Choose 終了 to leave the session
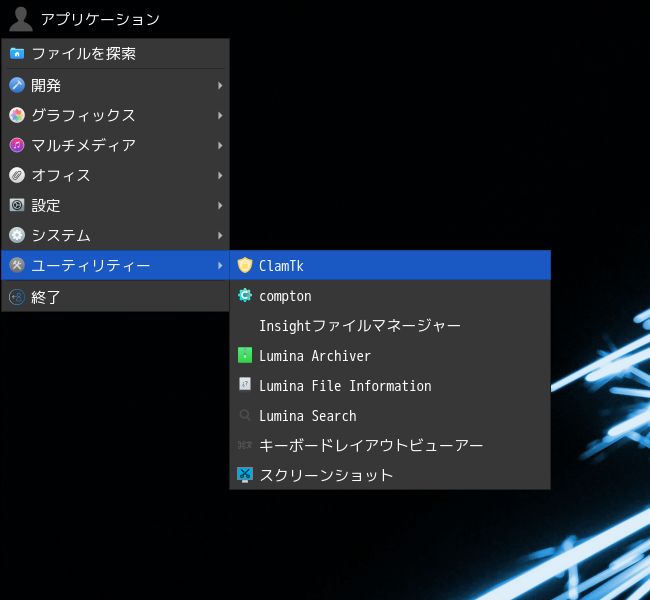The image size is (650, 600). click(116, 297)
